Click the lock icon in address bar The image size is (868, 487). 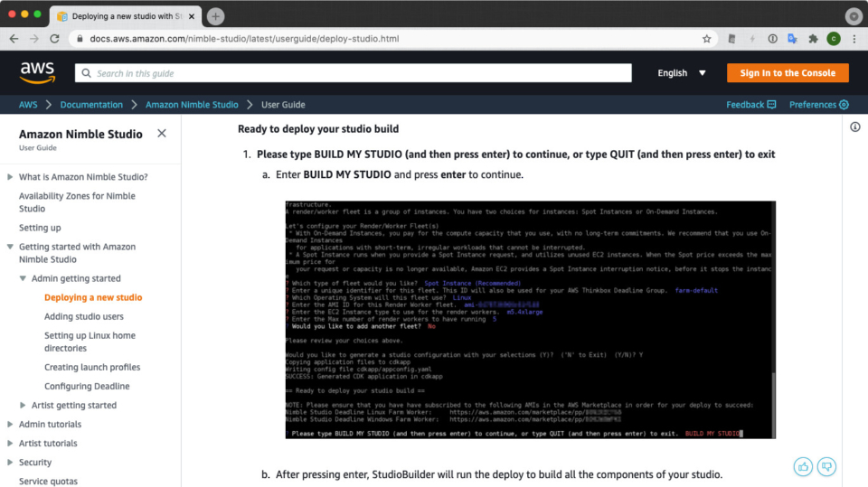tap(80, 39)
